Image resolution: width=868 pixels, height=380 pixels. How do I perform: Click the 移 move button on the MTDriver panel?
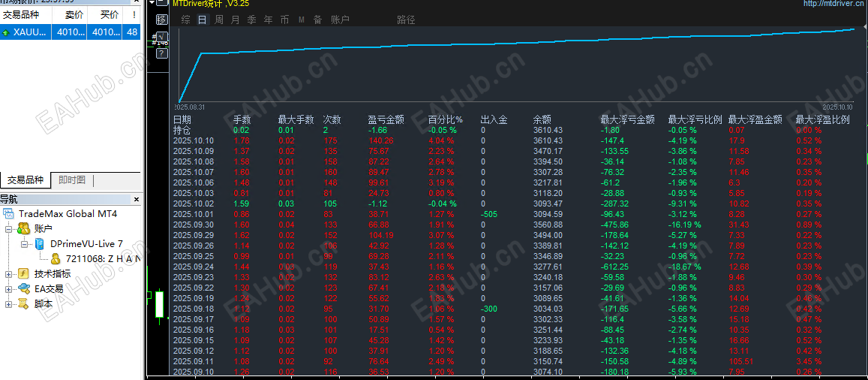[161, 20]
